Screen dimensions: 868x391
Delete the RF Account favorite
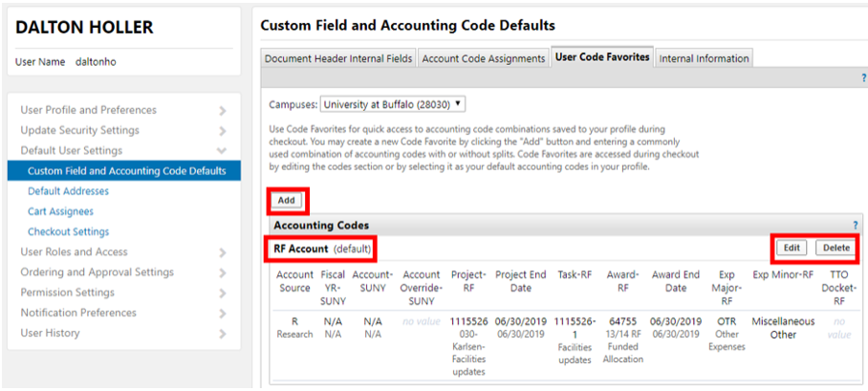pos(835,248)
